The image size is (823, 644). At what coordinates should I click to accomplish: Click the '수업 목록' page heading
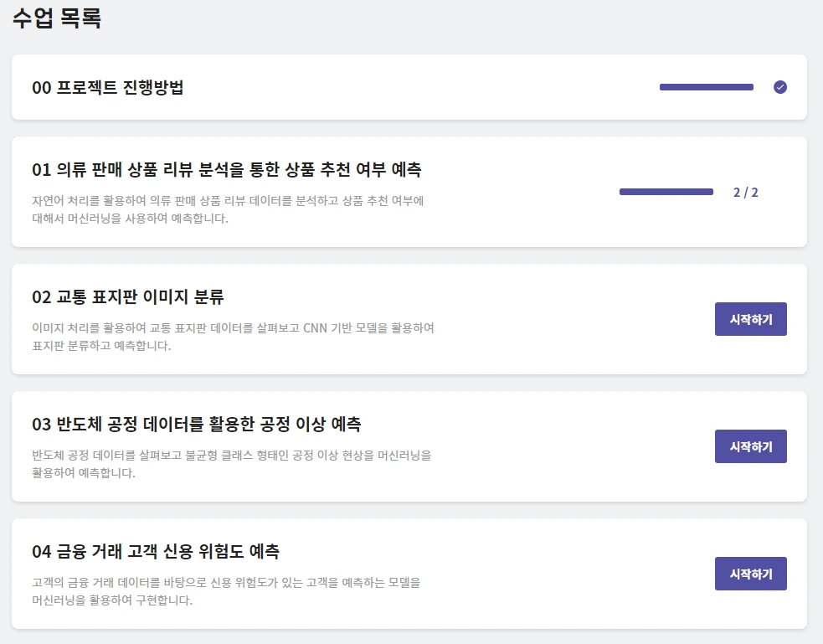click(57, 18)
